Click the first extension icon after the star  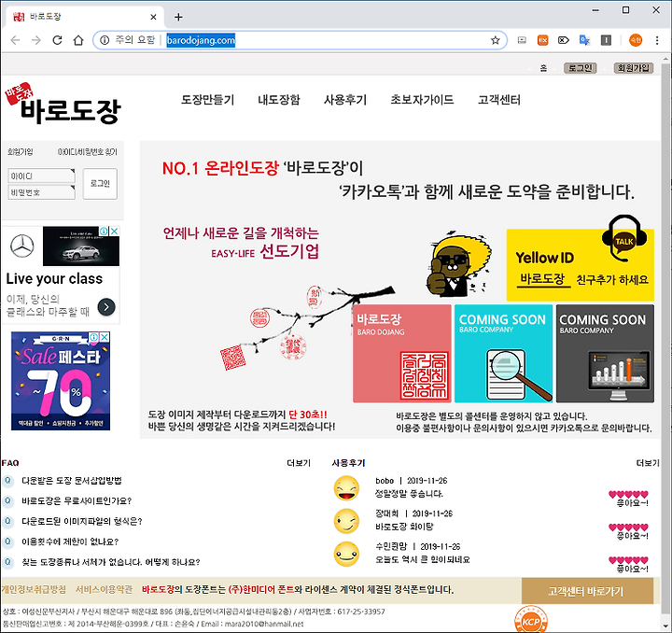click(x=522, y=40)
